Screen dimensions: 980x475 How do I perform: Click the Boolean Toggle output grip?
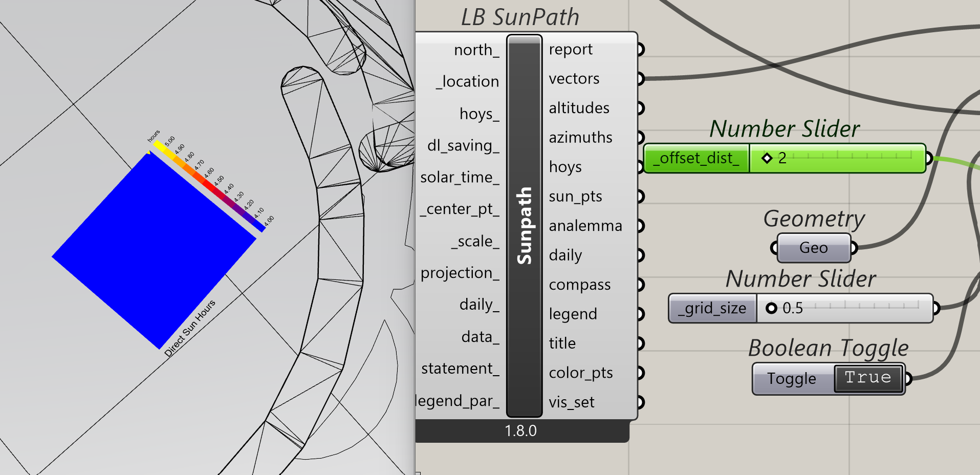tap(908, 379)
